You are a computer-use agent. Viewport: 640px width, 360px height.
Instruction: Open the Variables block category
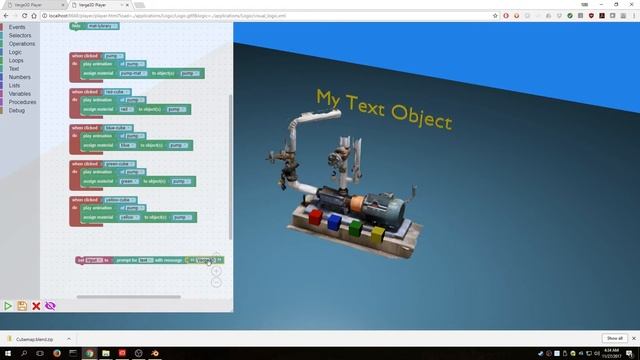tap(20, 94)
